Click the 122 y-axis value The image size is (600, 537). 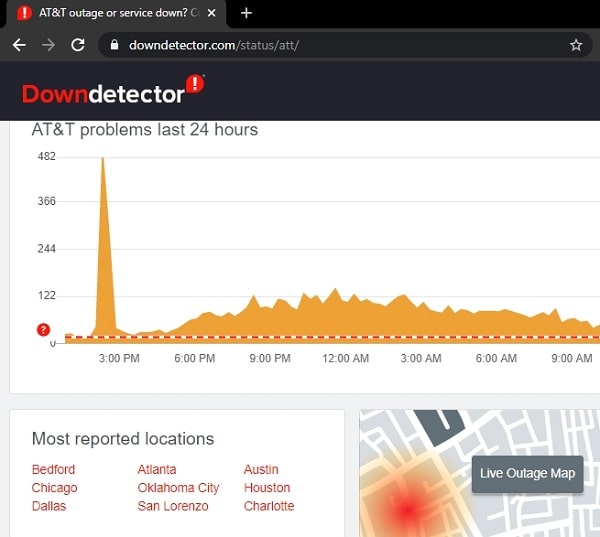coord(47,295)
